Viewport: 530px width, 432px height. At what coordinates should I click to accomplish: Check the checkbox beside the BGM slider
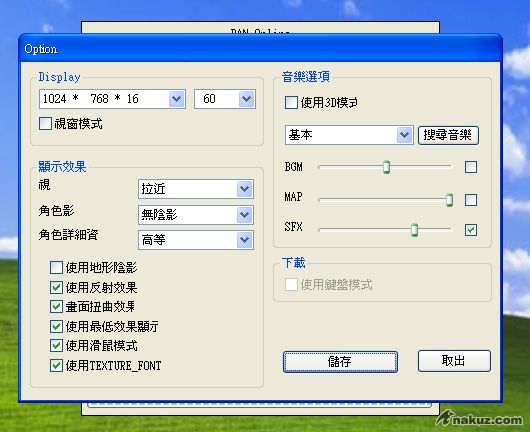[x=471, y=167]
